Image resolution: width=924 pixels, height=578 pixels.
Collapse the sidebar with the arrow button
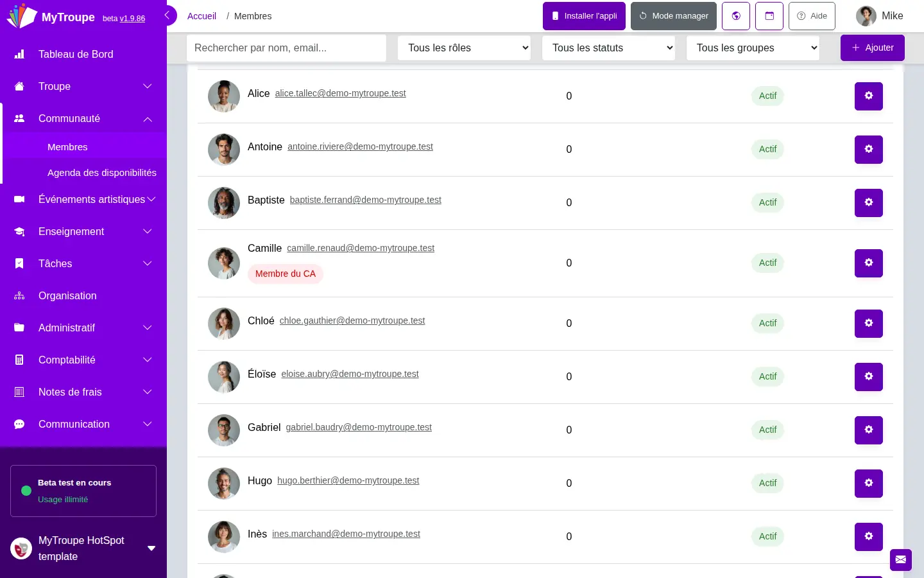[168, 15]
